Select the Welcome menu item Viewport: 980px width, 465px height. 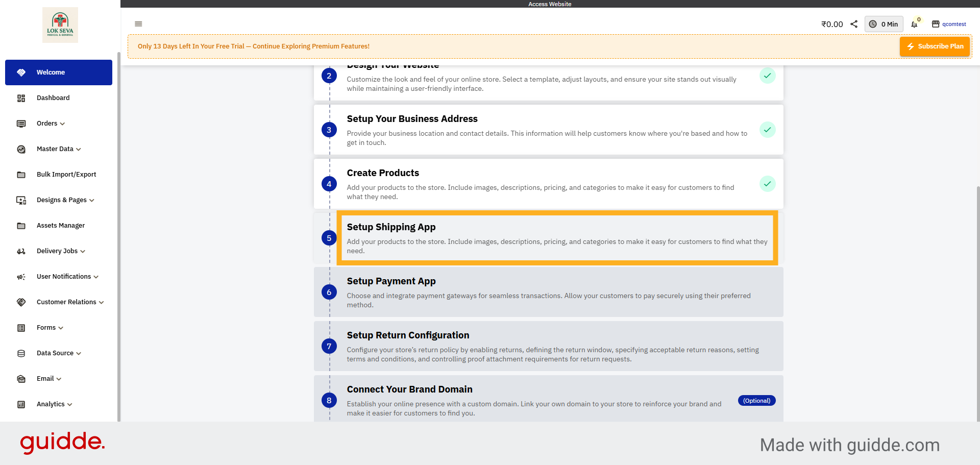coord(59,72)
